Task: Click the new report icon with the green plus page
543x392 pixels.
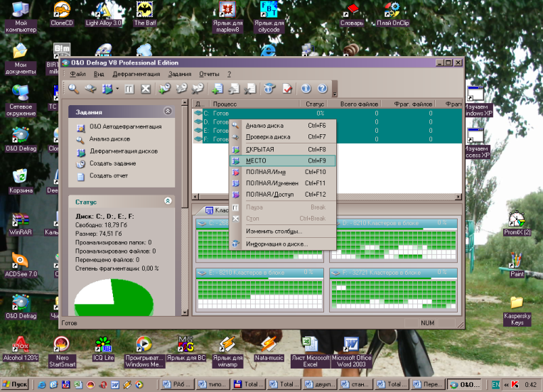Action: tap(217, 89)
